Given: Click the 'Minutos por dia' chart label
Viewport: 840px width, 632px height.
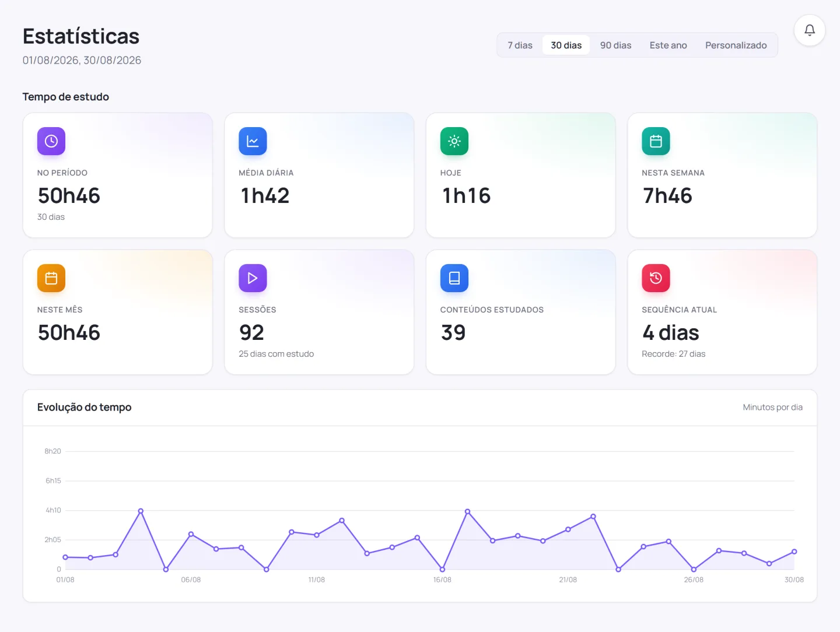Looking at the screenshot, I should click(772, 407).
